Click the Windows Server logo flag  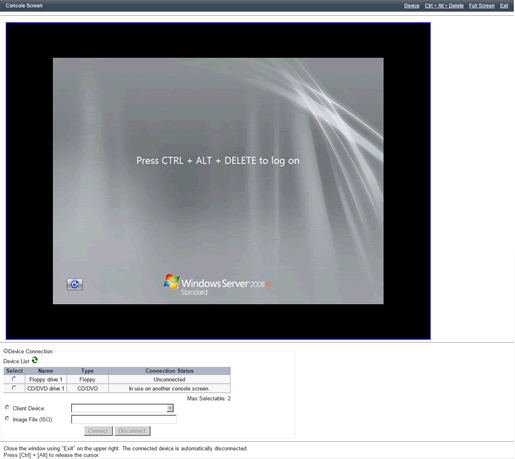(x=171, y=282)
